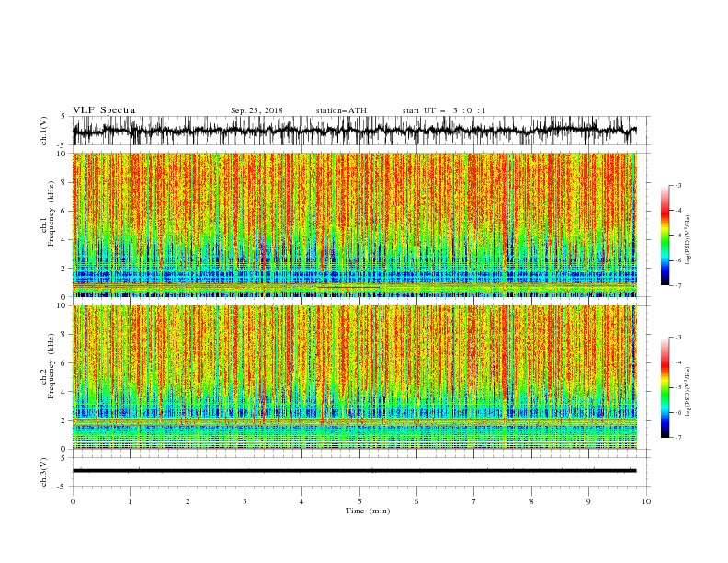728x563 pixels.
Task: Click time axis tick label '1'
Action: pos(130,501)
